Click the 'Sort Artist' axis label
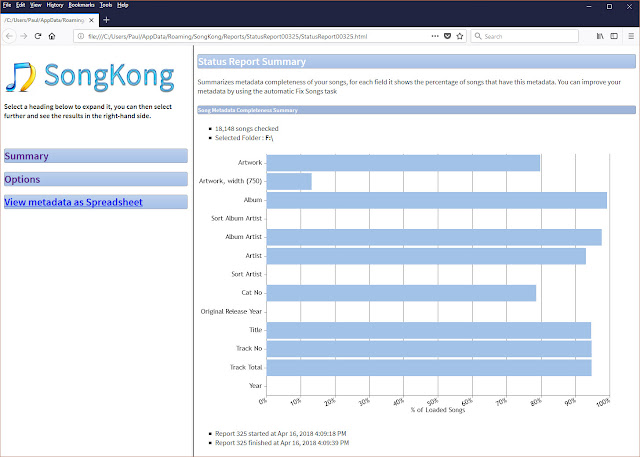 click(247, 274)
